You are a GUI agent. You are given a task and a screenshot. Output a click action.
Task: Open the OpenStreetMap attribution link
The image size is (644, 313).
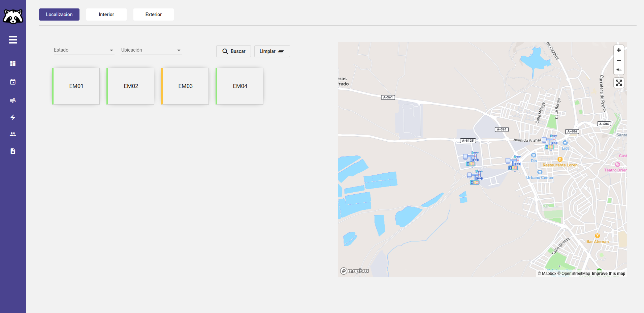coord(574,274)
